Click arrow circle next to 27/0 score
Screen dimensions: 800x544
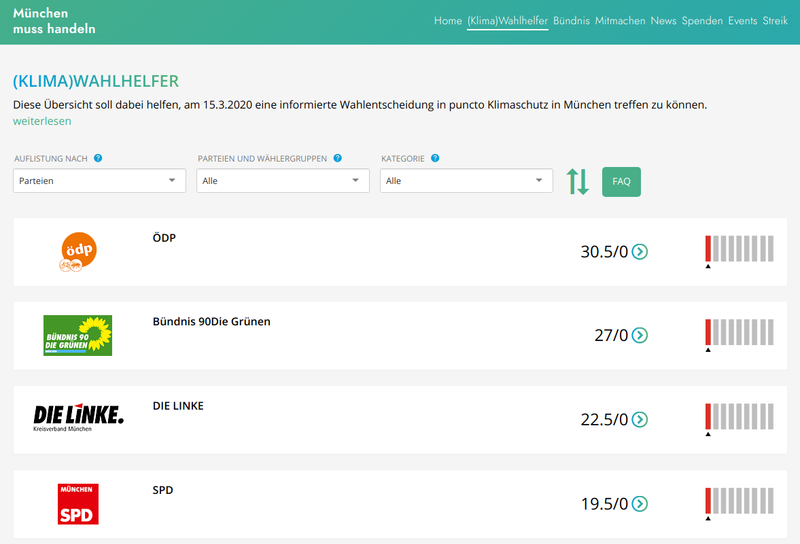pos(640,336)
